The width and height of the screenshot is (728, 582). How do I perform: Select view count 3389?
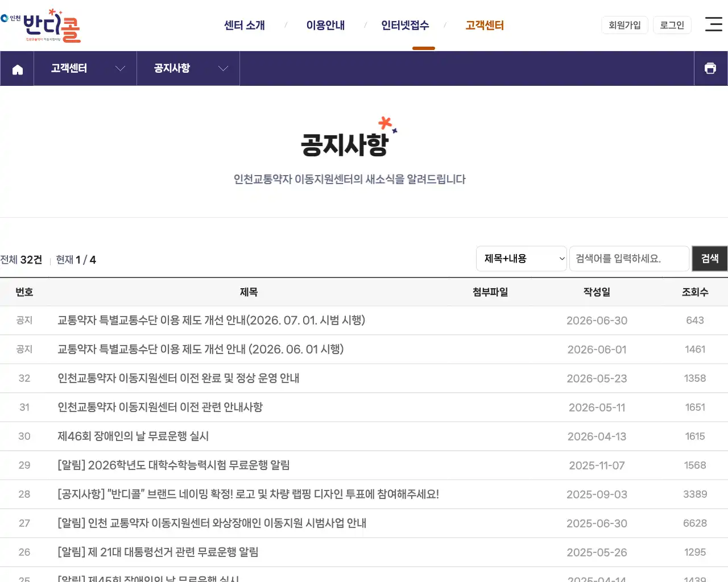click(695, 494)
